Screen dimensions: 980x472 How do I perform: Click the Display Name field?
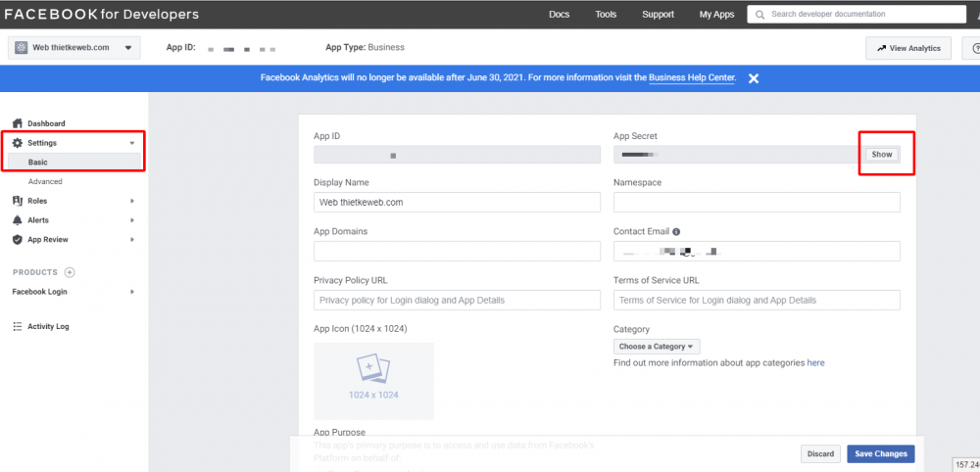click(x=457, y=203)
